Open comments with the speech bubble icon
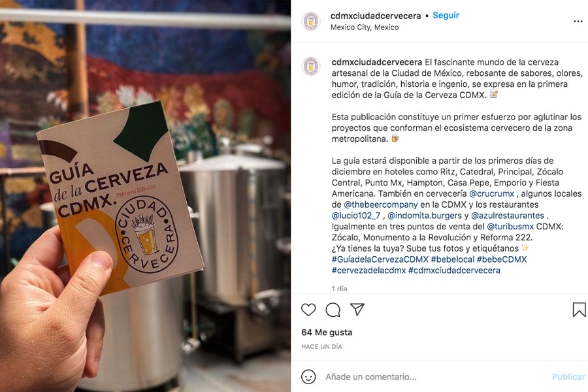The height and width of the screenshot is (392, 588). [333, 310]
